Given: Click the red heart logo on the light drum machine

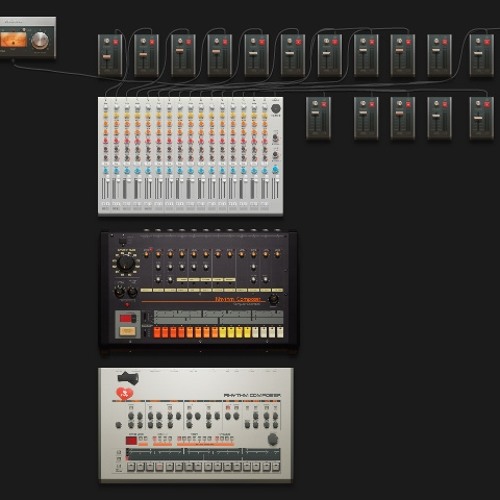Looking at the screenshot, I should click(125, 394).
